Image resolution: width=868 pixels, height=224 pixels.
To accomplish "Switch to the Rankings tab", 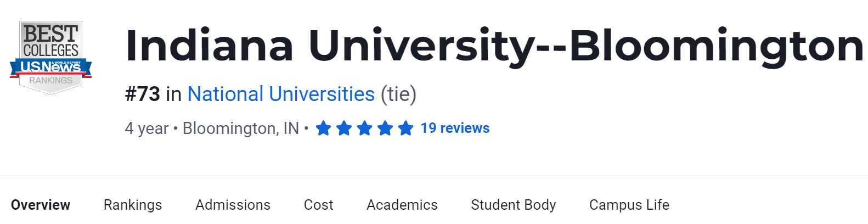I will (133, 205).
